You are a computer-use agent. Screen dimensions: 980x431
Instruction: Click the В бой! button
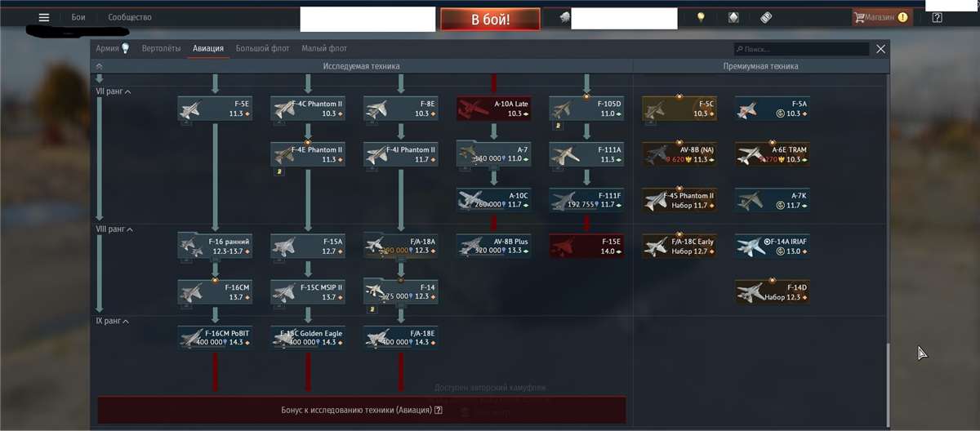(490, 19)
